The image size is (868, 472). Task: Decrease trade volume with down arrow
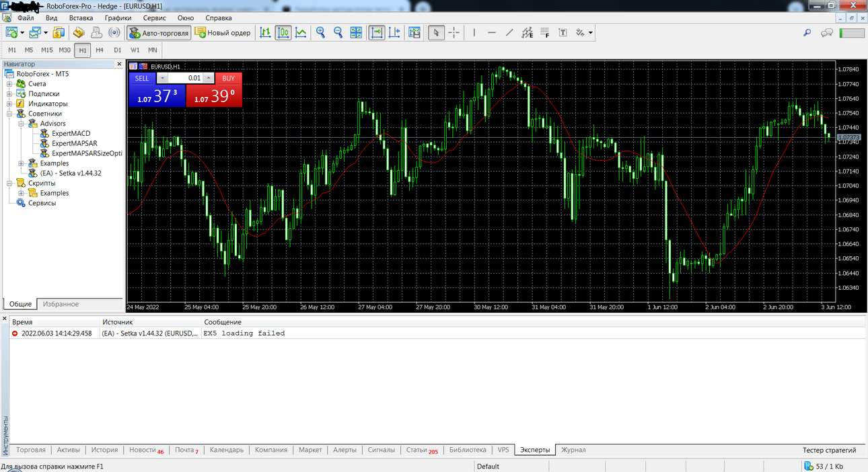161,78
